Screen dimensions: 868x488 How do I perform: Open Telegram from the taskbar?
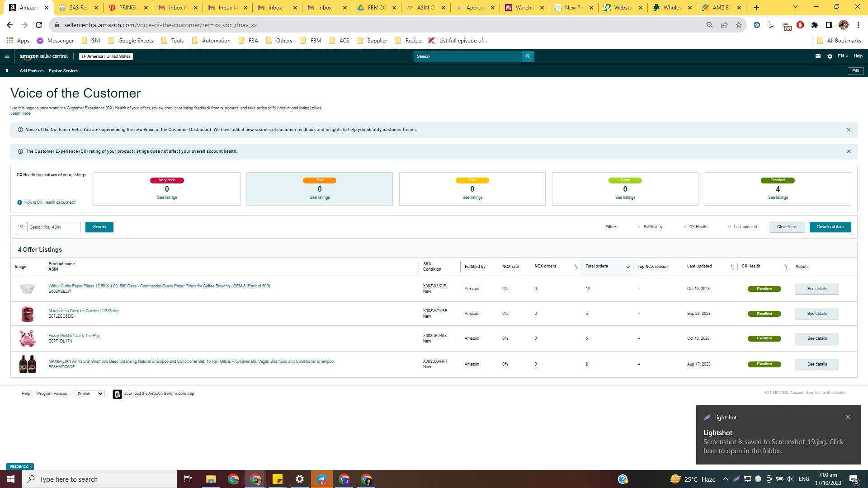point(322,479)
